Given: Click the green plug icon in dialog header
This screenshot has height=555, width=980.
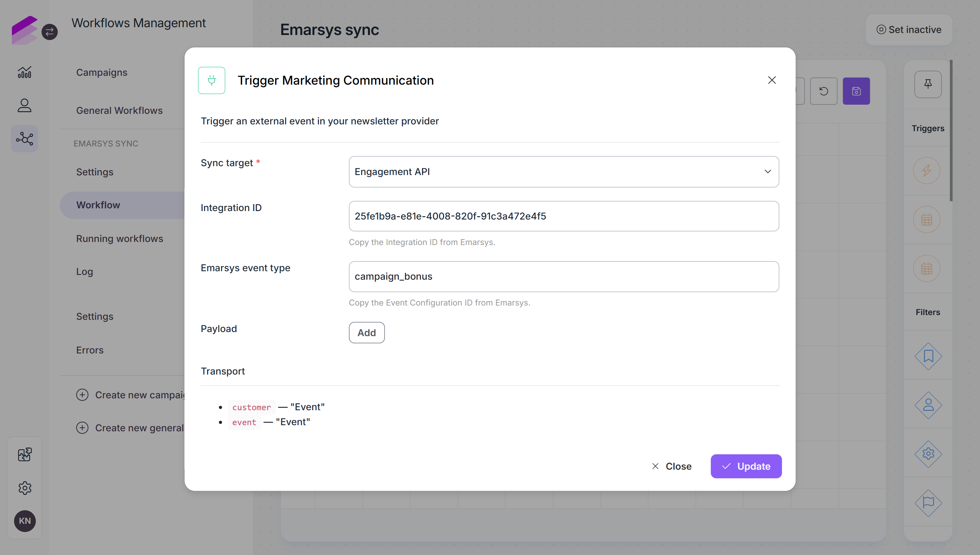Looking at the screenshot, I should pyautogui.click(x=212, y=80).
